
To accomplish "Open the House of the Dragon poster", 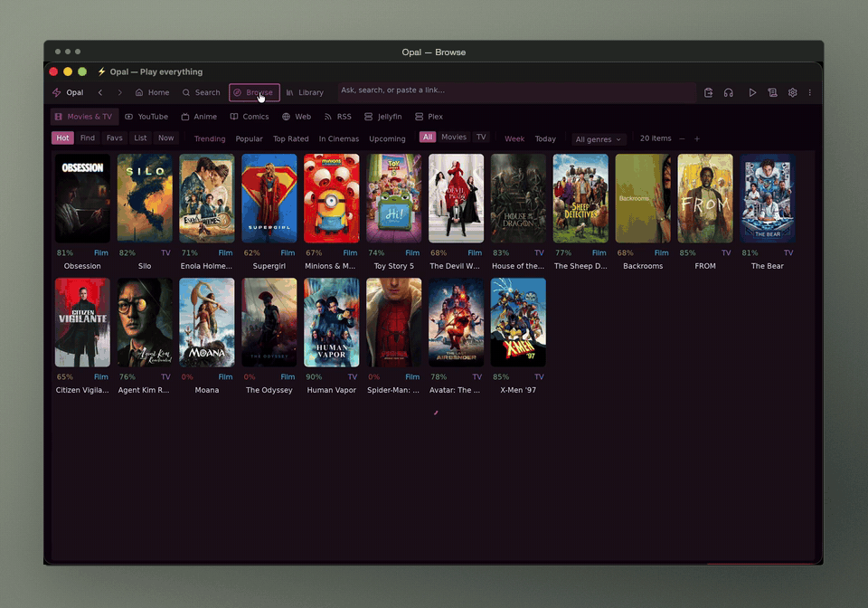I will click(x=518, y=198).
